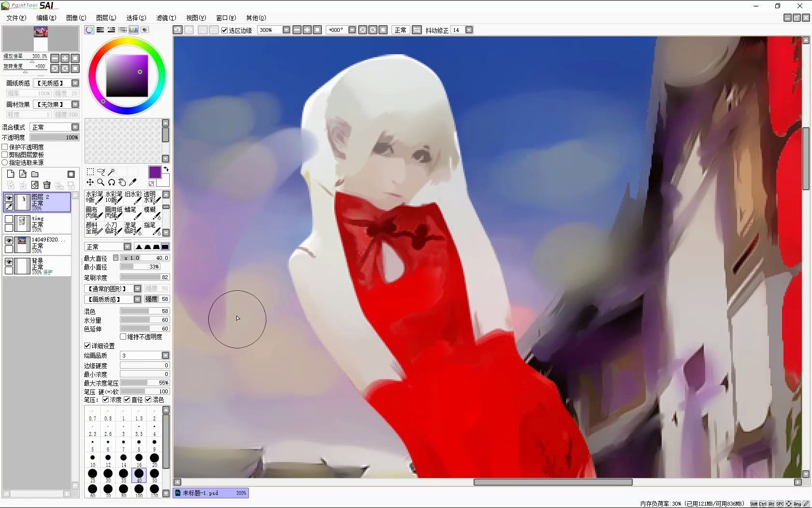Viewport: 812px width, 508px height.
Task: Select the hand pan tool
Action: pos(122,182)
